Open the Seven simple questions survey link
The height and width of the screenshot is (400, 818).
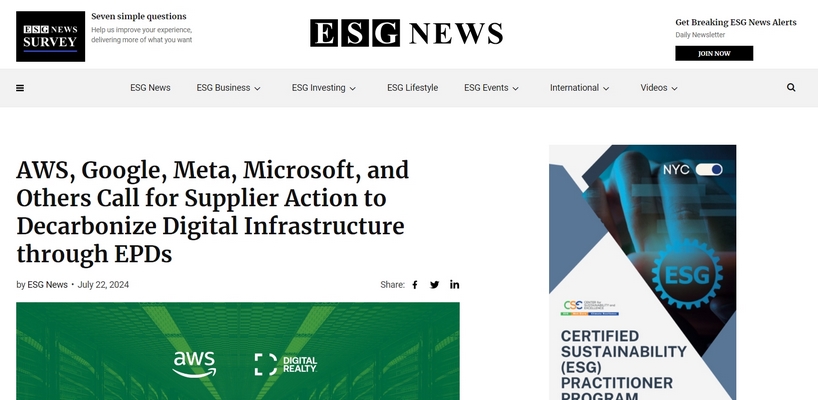pos(138,17)
